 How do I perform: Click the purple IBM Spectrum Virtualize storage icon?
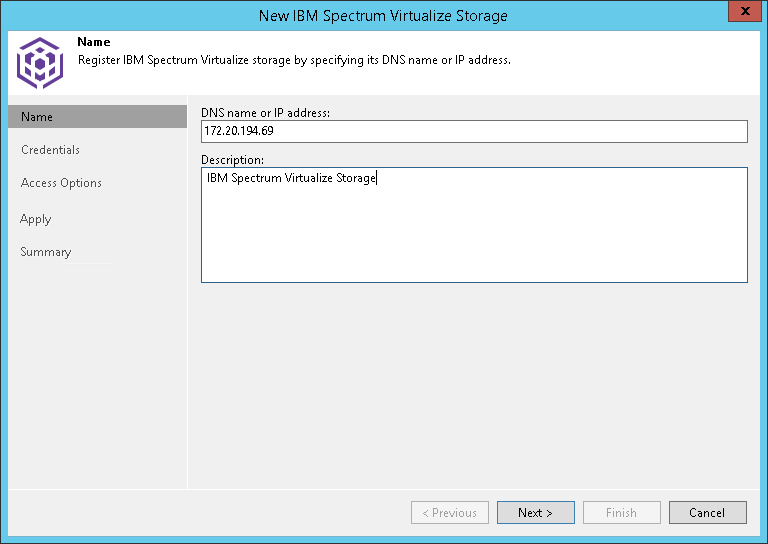tap(40, 62)
